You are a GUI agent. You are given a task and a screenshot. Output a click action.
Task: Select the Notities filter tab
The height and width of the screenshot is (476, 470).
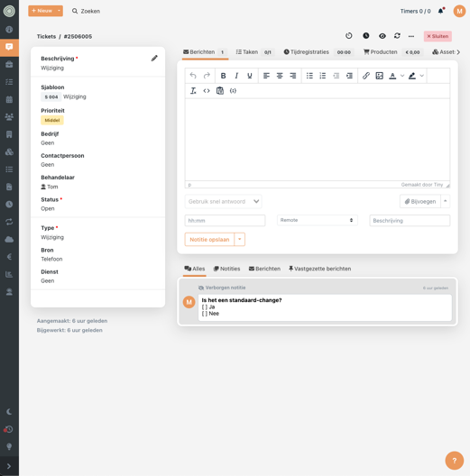(227, 269)
